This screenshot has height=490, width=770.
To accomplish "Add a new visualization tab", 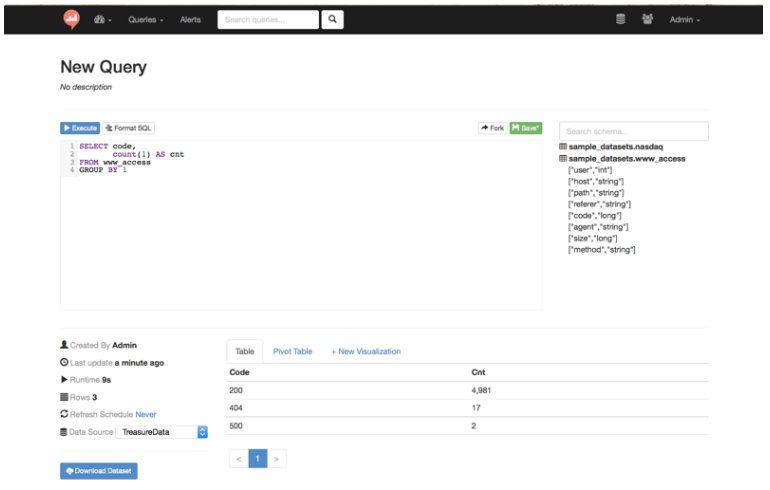I will click(x=365, y=351).
